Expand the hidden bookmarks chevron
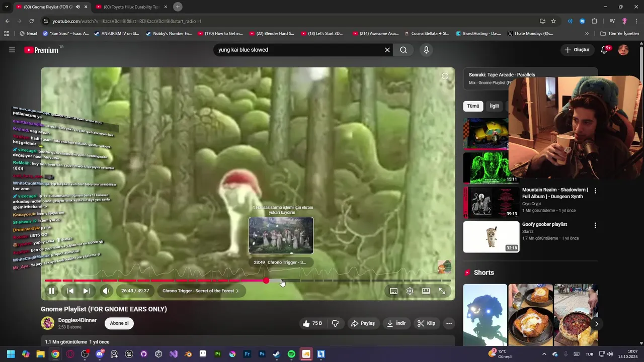This screenshot has width=644, height=362. pos(587,34)
